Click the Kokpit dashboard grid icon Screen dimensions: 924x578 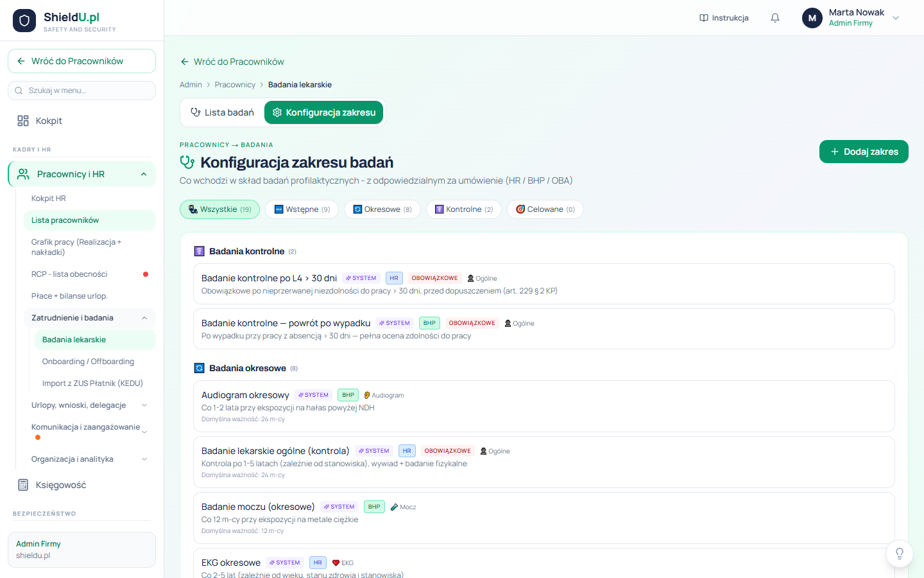pos(23,121)
